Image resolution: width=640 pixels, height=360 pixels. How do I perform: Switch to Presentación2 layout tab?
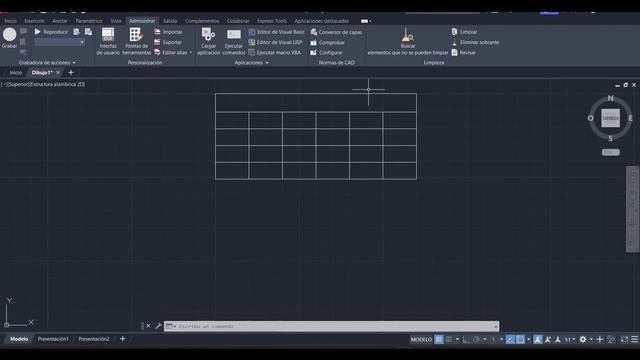point(94,339)
